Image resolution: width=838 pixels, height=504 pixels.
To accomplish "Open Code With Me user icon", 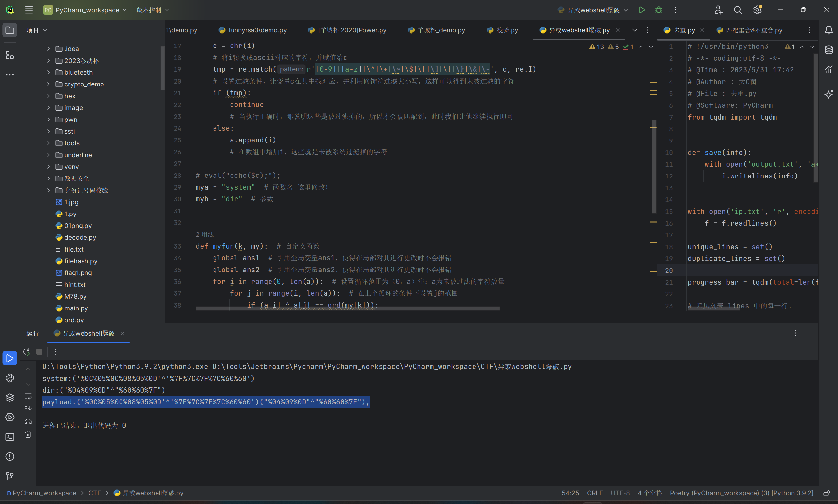I will coord(718,10).
